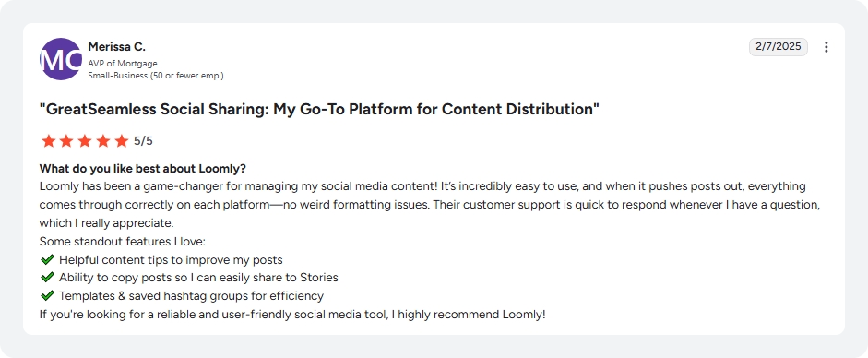Viewport: 868px width, 358px height.
Task: Click the first rating star
Action: [x=49, y=141]
